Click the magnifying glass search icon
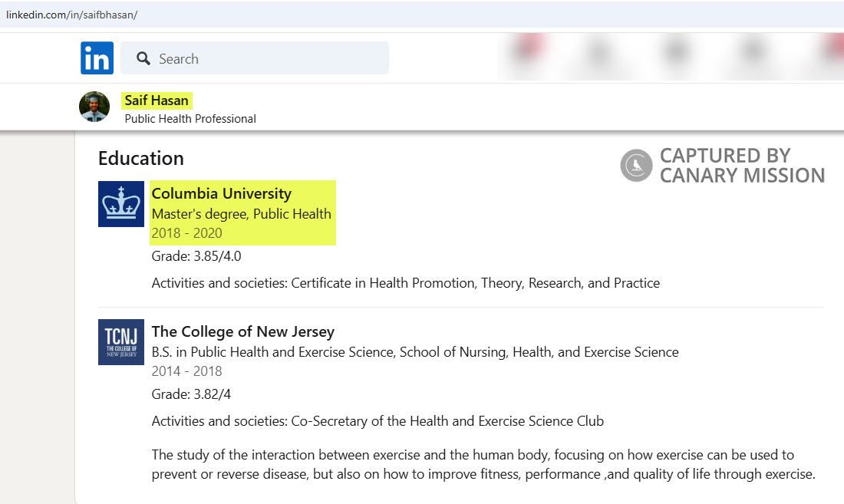The image size is (844, 504). click(143, 58)
